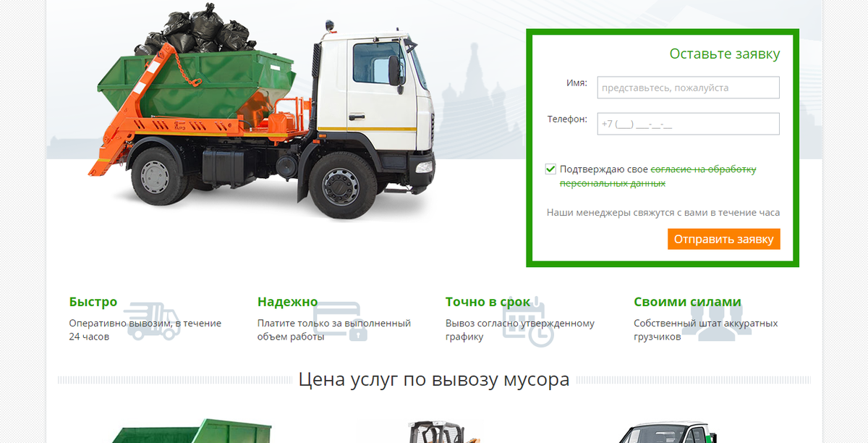868x443 pixels.
Task: Click the name input field
Action: pyautogui.click(x=688, y=88)
